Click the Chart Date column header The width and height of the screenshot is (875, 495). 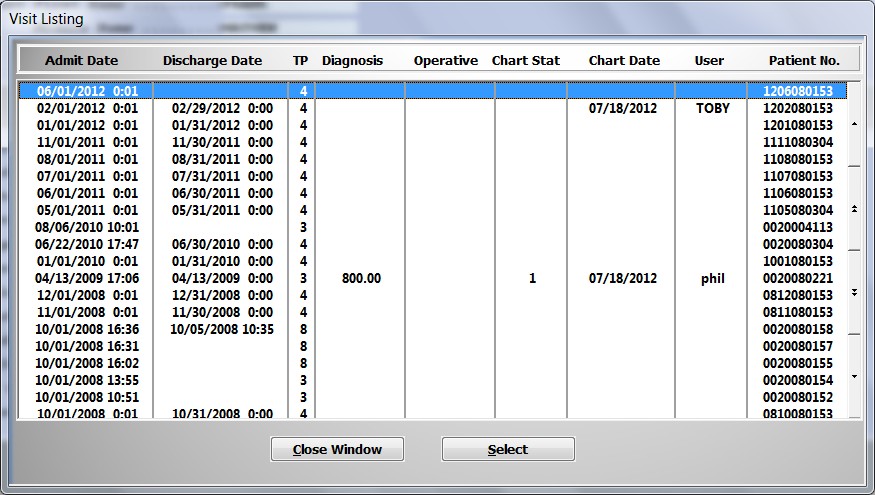[624, 60]
